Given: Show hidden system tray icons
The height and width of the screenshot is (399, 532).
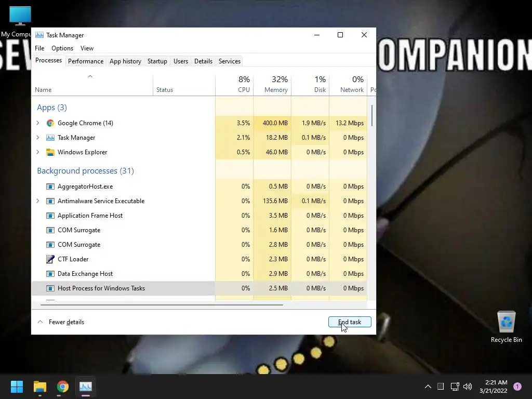Looking at the screenshot, I should (x=428, y=387).
